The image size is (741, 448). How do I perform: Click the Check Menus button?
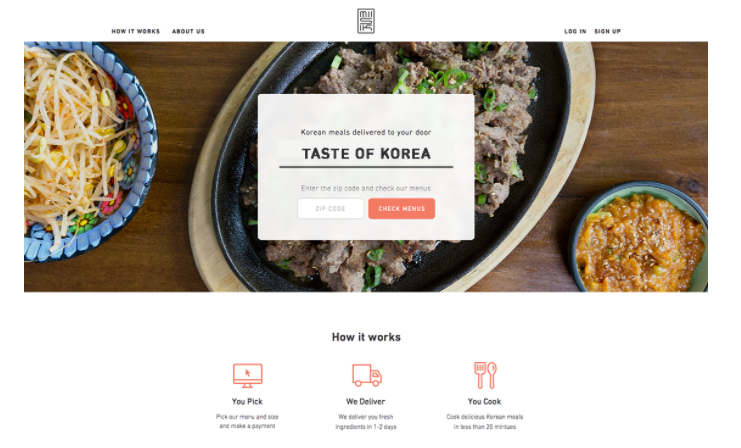coord(402,208)
